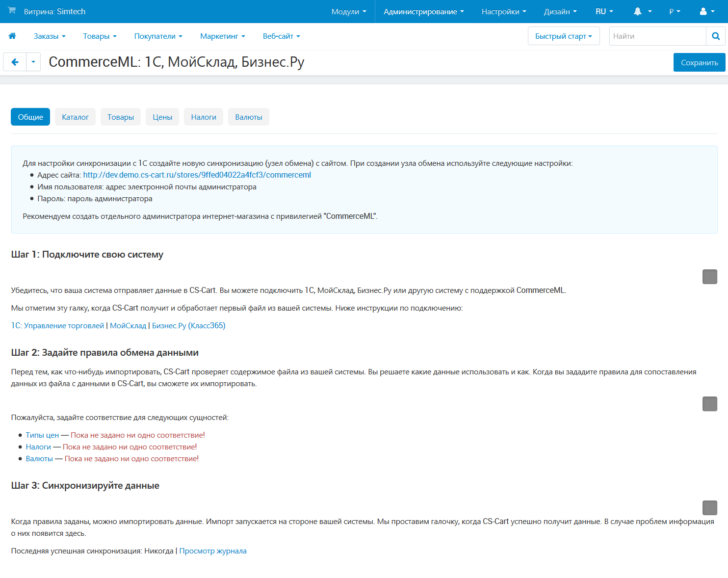Viewport: 728px width, 578px height.
Task: Expand the dropdown next to back arrow
Action: click(x=33, y=62)
